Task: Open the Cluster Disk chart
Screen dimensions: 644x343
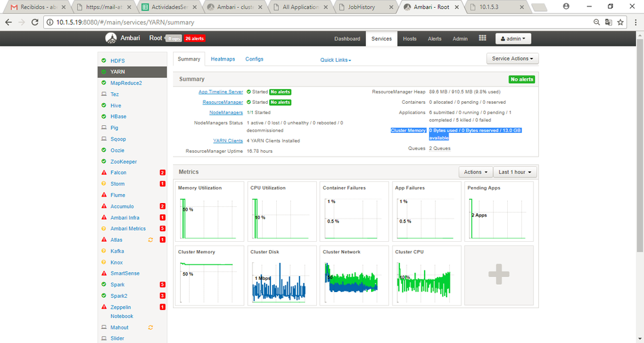Action: 282,275
